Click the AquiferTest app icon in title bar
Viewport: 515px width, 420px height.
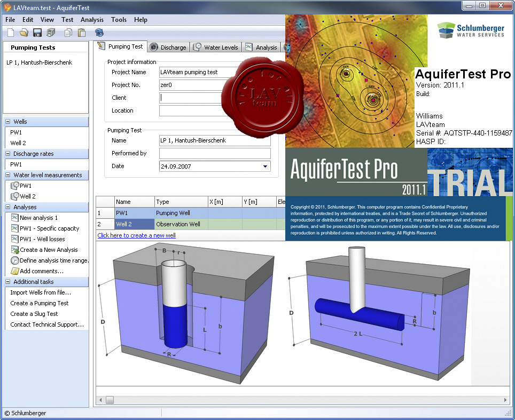(x=7, y=7)
